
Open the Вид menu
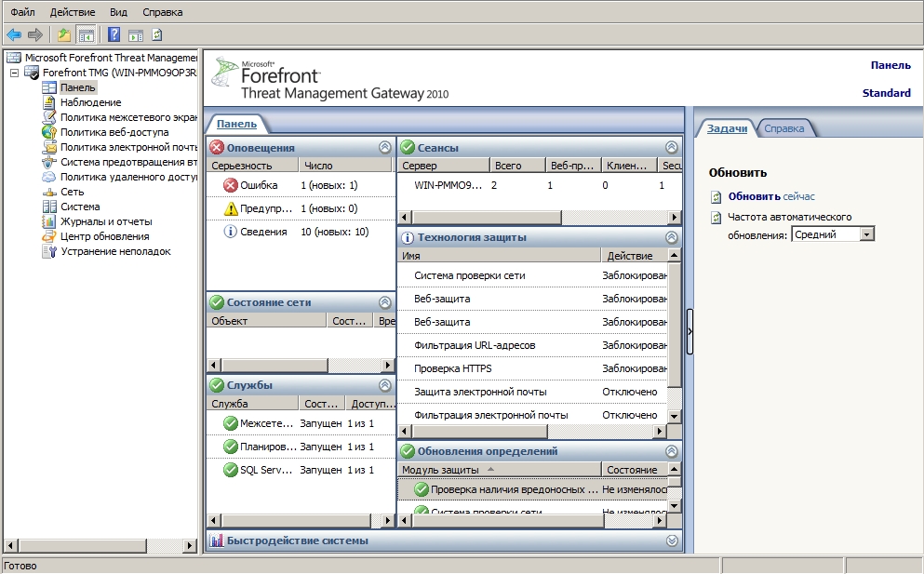[x=118, y=12]
